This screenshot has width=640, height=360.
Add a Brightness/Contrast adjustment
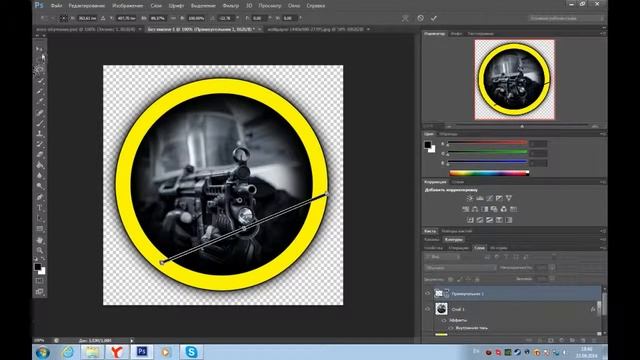click(470, 198)
